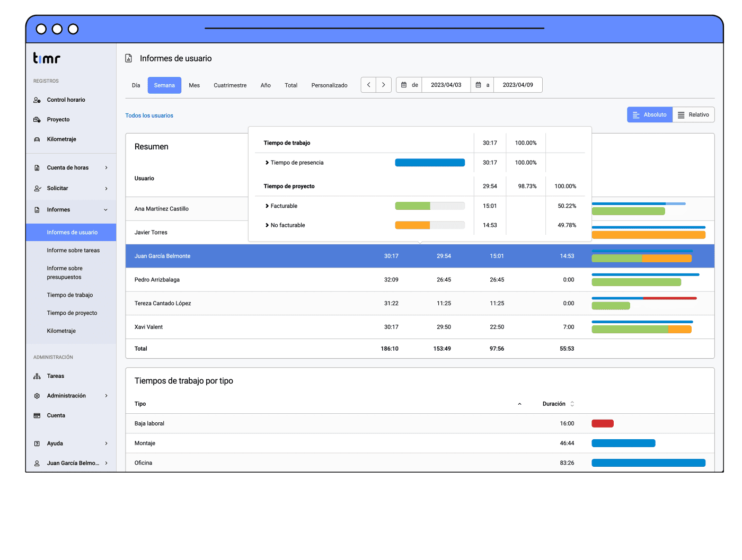The height and width of the screenshot is (560, 742).
Task: Click the user profile icon at sidebar bottom
Action: click(37, 463)
